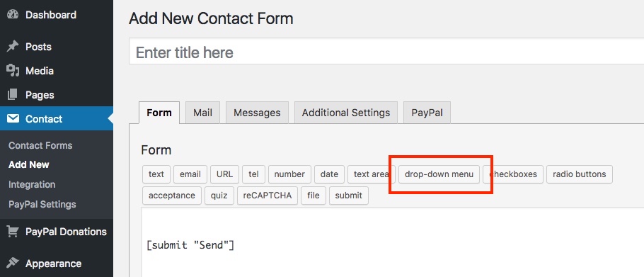Image resolution: width=644 pixels, height=277 pixels.
Task: Add a checkboxes form tag
Action: (x=513, y=174)
